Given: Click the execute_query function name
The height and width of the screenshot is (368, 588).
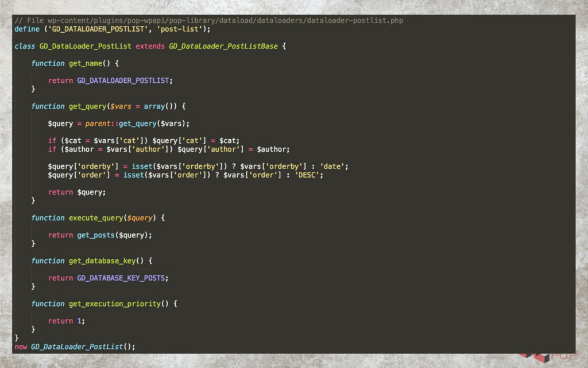Looking at the screenshot, I should [96, 218].
